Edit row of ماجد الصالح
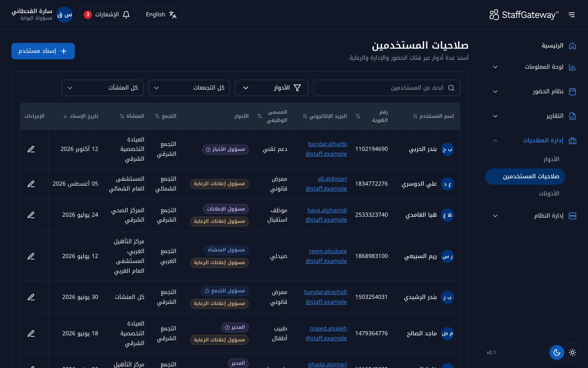588x368 pixels. tap(31, 333)
